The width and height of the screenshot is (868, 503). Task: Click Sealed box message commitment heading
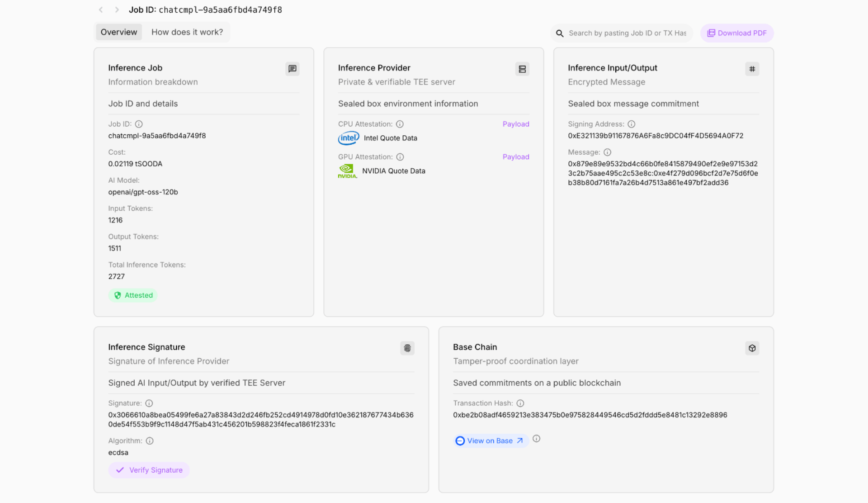click(x=633, y=104)
